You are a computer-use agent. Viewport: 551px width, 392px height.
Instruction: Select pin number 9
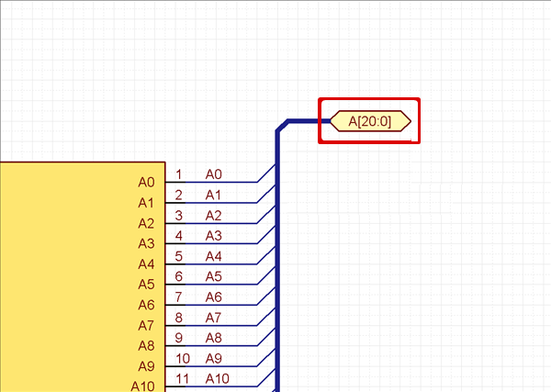[178, 338]
